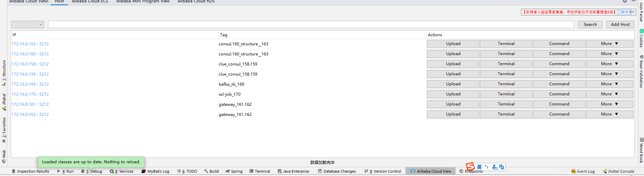Upload to host 172.16.0.162
Screen dimensions: 644x176
pyautogui.click(x=453, y=114)
